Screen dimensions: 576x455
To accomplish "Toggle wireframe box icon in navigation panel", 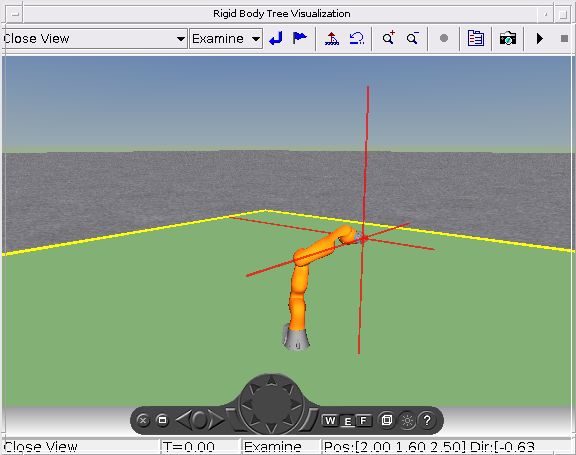I will tap(386, 420).
